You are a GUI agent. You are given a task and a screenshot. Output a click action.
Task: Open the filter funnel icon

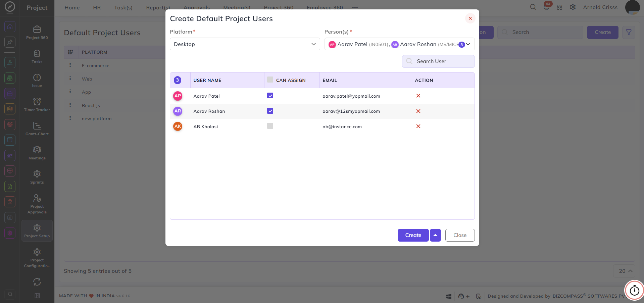[x=629, y=32]
